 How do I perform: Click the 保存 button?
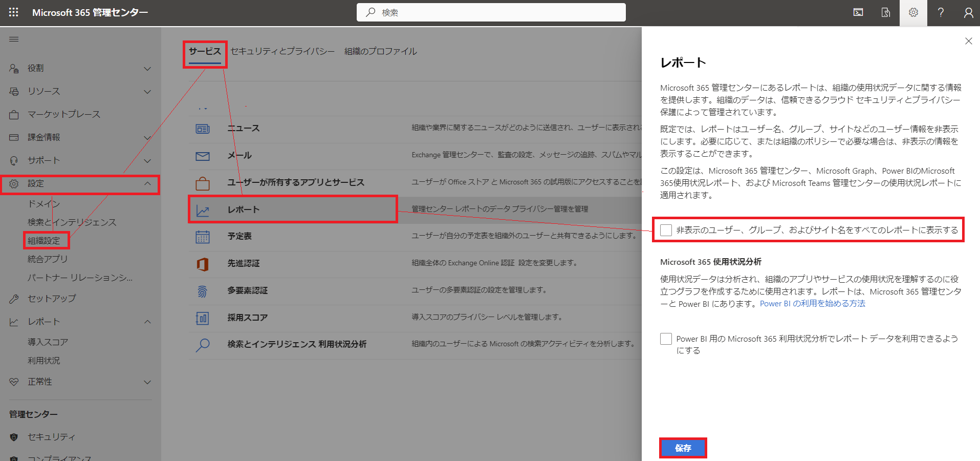tap(683, 448)
